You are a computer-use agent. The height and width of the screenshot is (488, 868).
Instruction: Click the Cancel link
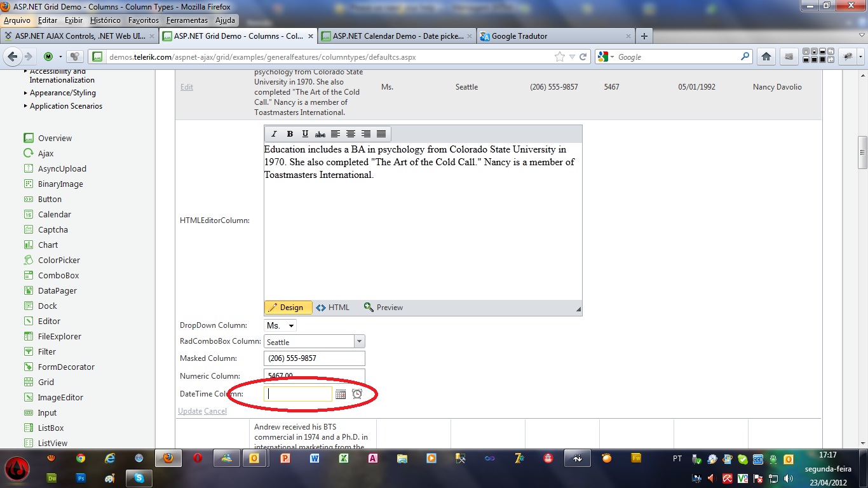pos(215,411)
